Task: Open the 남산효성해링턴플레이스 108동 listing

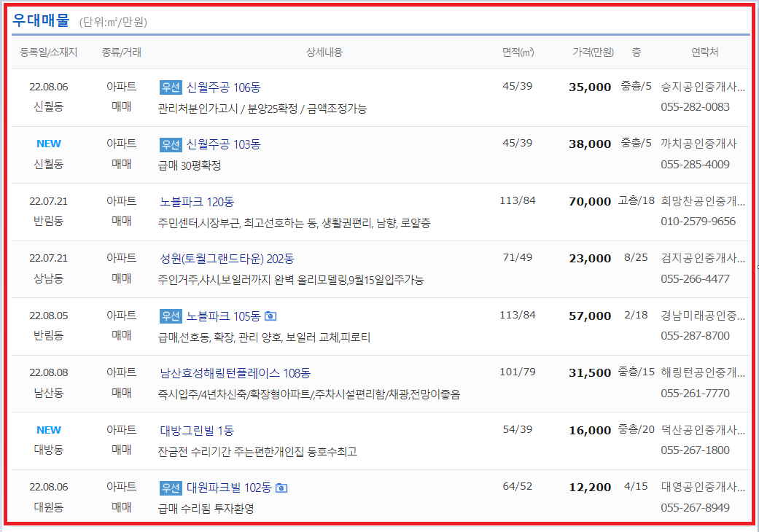Action: [x=236, y=373]
